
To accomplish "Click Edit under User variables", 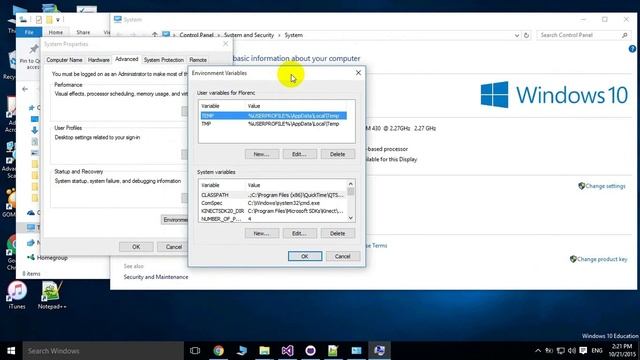I will click(300, 154).
